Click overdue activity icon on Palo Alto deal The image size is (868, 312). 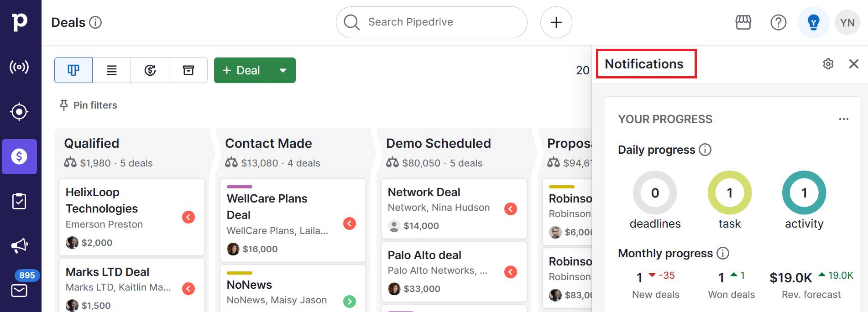(511, 272)
